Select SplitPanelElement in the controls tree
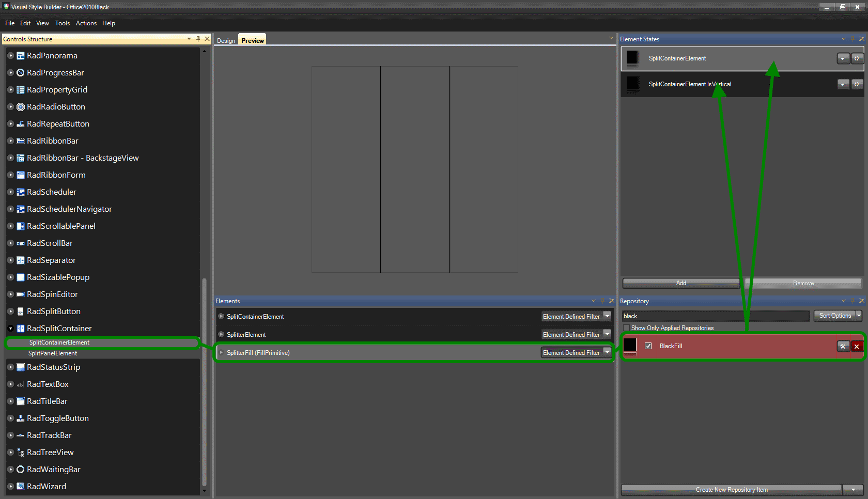The width and height of the screenshot is (868, 499). point(53,353)
